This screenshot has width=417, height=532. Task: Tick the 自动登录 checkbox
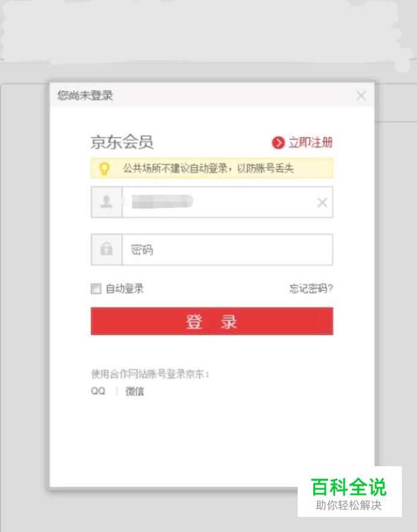tap(96, 289)
